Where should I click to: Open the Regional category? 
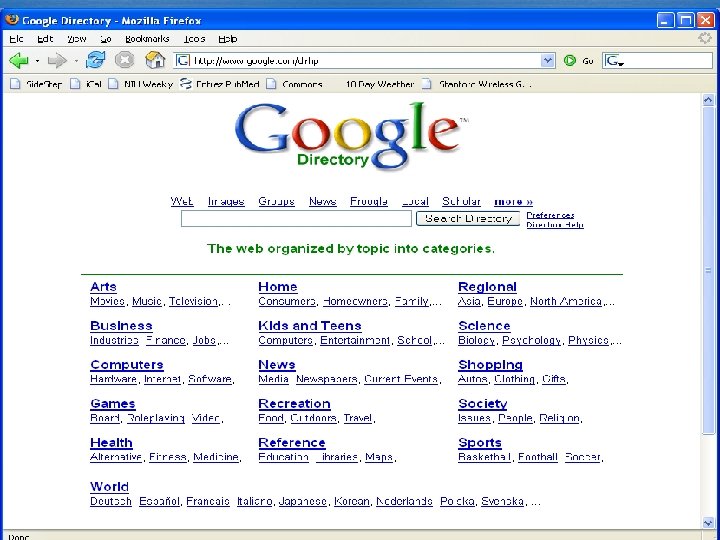[487, 287]
